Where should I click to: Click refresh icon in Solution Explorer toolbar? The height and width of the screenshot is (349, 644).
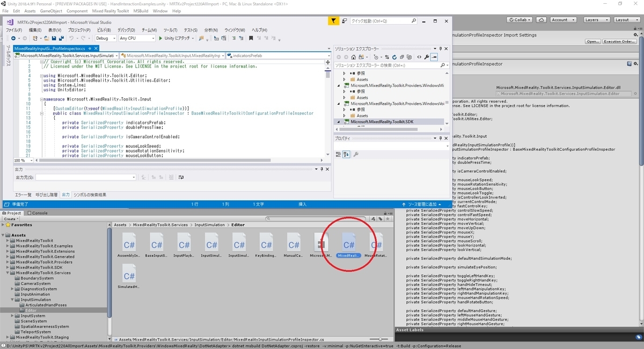(394, 57)
